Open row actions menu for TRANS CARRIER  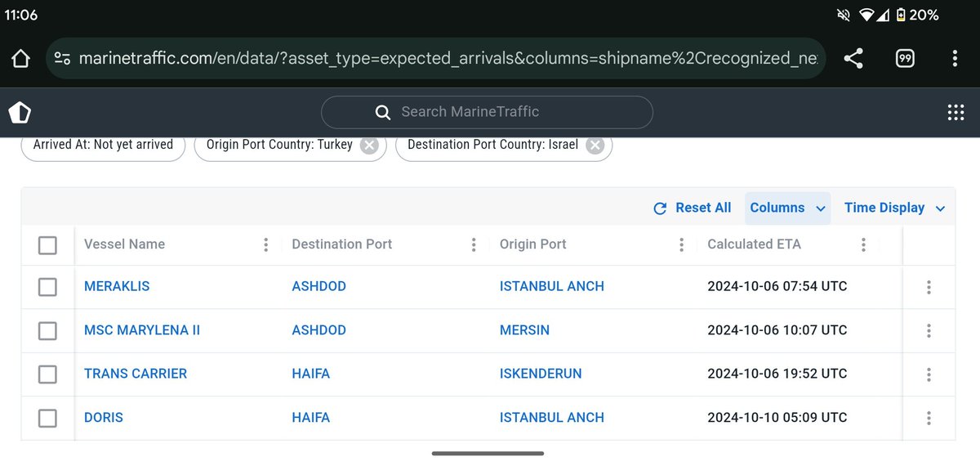coord(929,374)
